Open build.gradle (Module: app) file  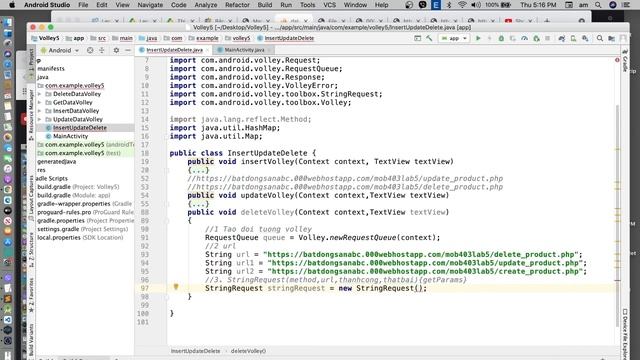73,196
